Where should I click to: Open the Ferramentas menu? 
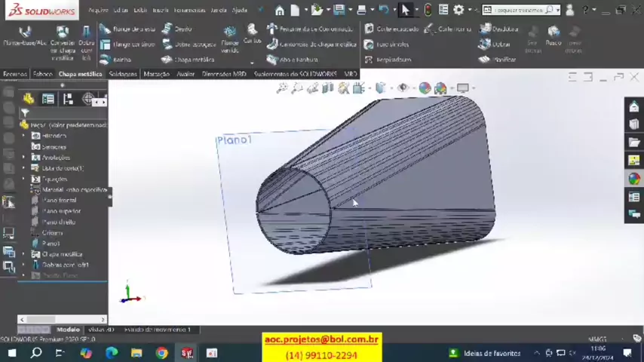tap(189, 11)
